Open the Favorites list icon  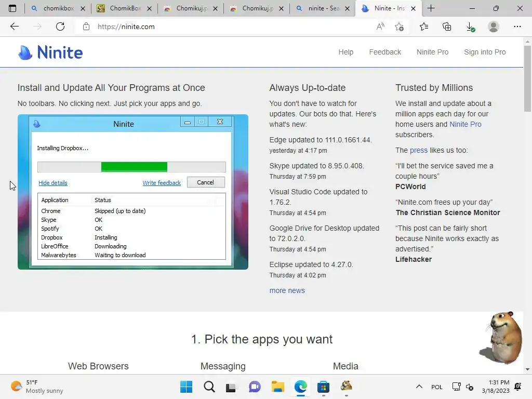[424, 26]
